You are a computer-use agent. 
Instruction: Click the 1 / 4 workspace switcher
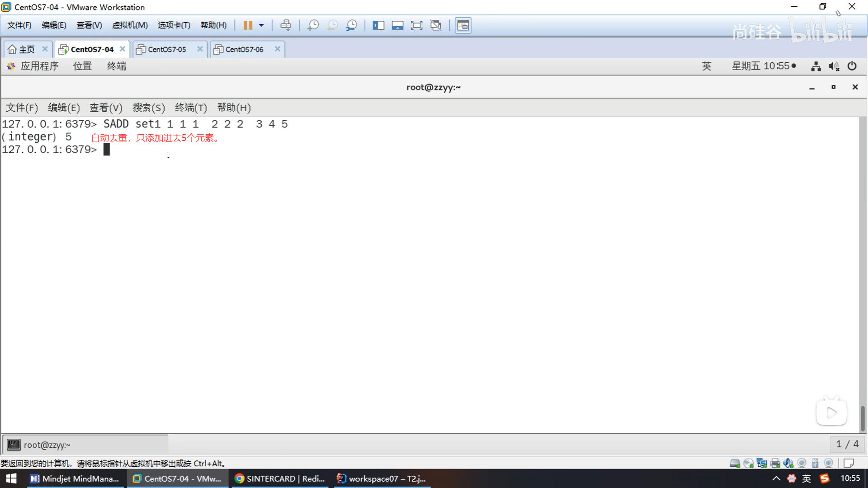[x=847, y=444]
